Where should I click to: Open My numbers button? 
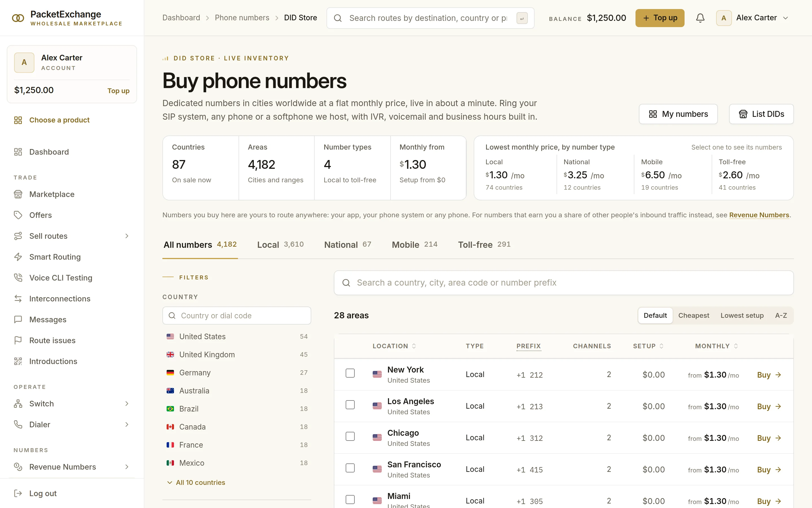pos(678,114)
